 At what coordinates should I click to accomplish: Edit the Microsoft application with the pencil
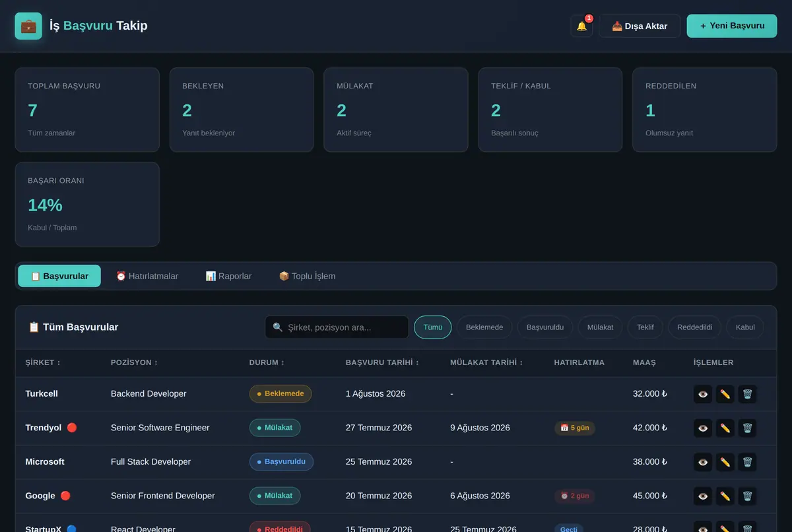pyautogui.click(x=725, y=462)
